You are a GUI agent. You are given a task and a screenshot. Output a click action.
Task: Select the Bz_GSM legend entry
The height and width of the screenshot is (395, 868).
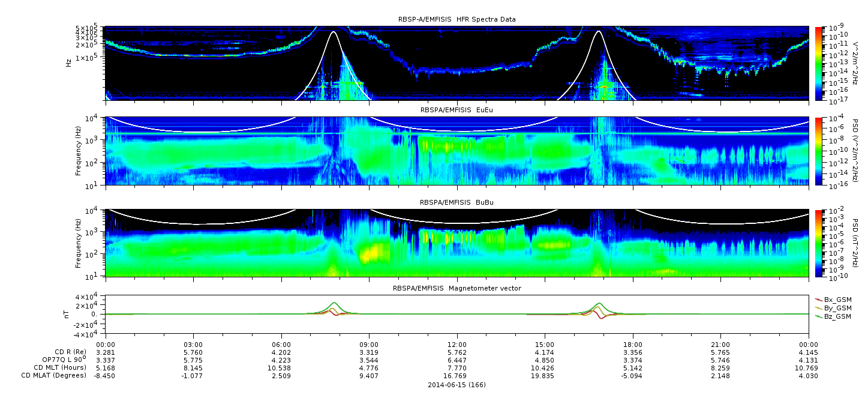pyautogui.click(x=833, y=316)
